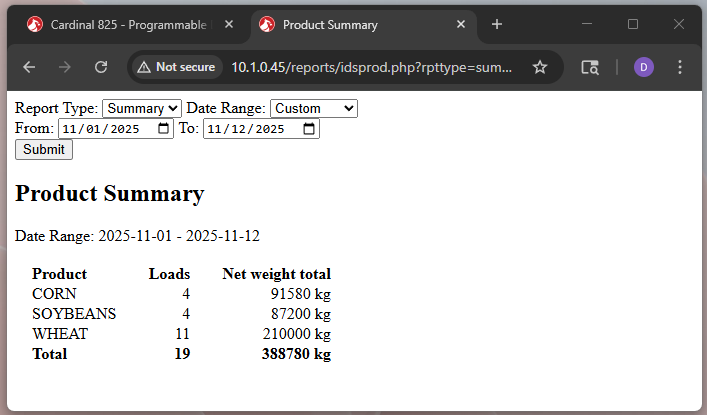Open calendar picker on From date field

click(x=164, y=129)
